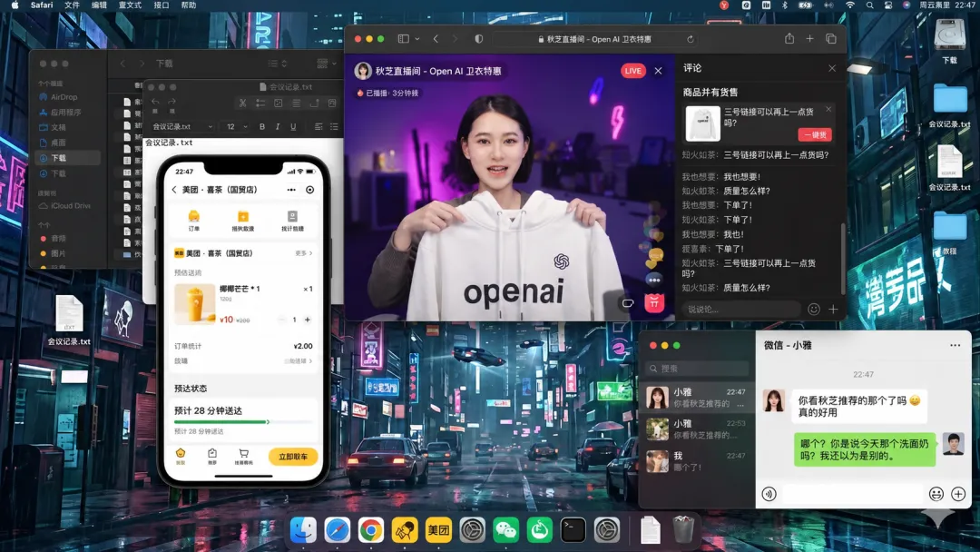Expand the row under 订单统计 in phone
This screenshot has height=552, width=980.
[243, 360]
